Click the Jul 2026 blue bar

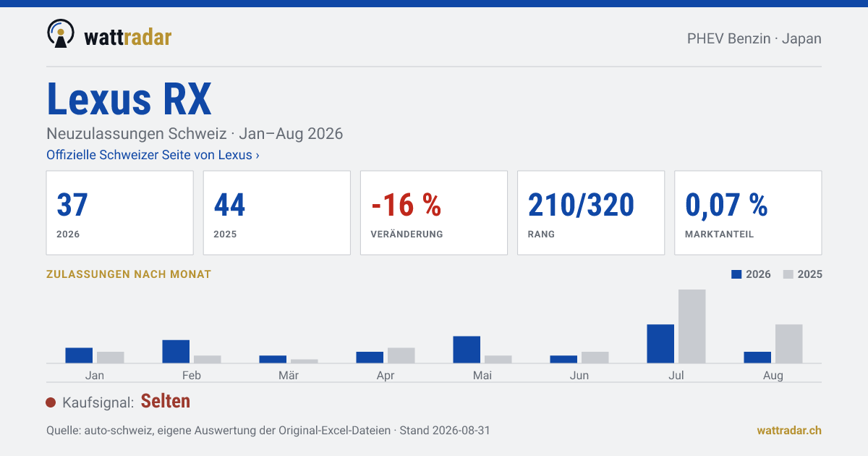[660, 344]
